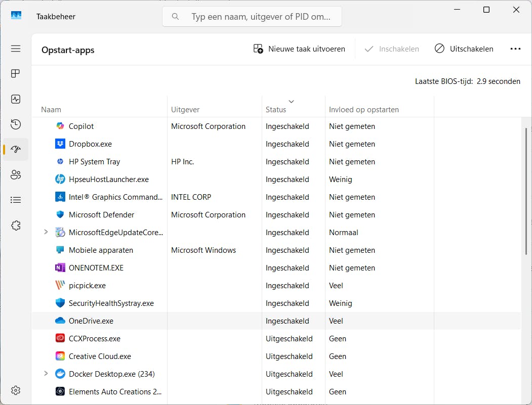
Task: Open the Users page icon
Action: pos(16,175)
